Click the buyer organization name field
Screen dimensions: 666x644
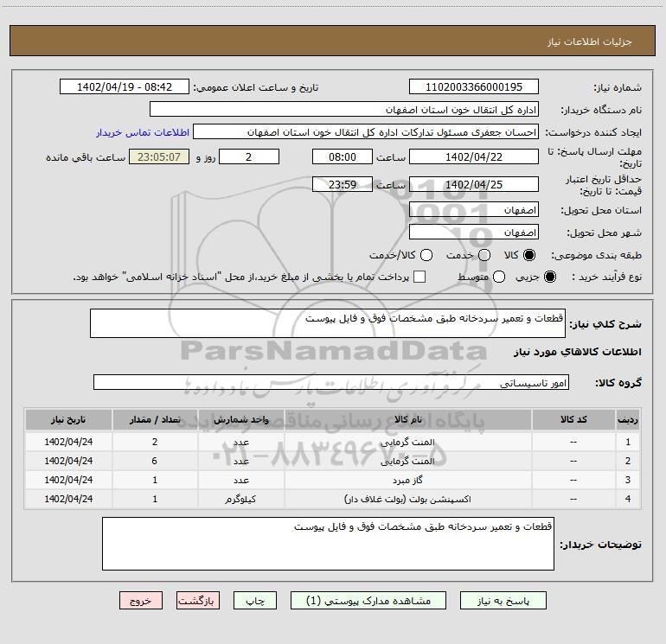344,110
